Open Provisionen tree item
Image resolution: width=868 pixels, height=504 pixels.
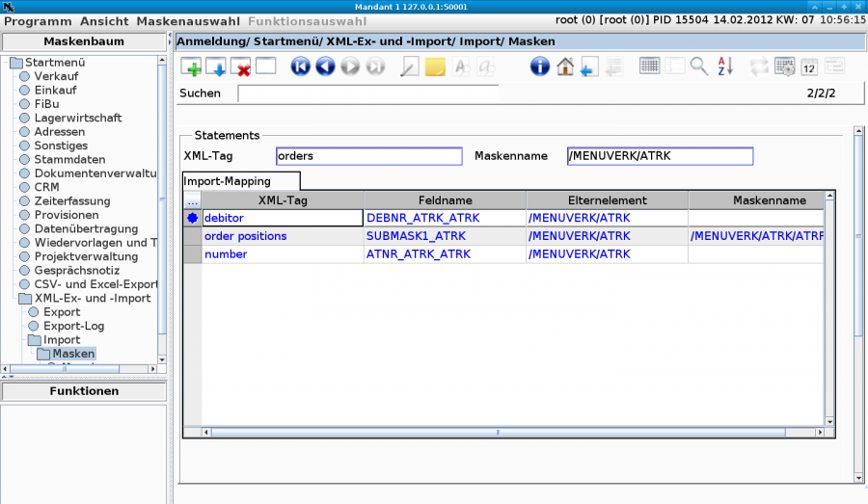pos(67,215)
